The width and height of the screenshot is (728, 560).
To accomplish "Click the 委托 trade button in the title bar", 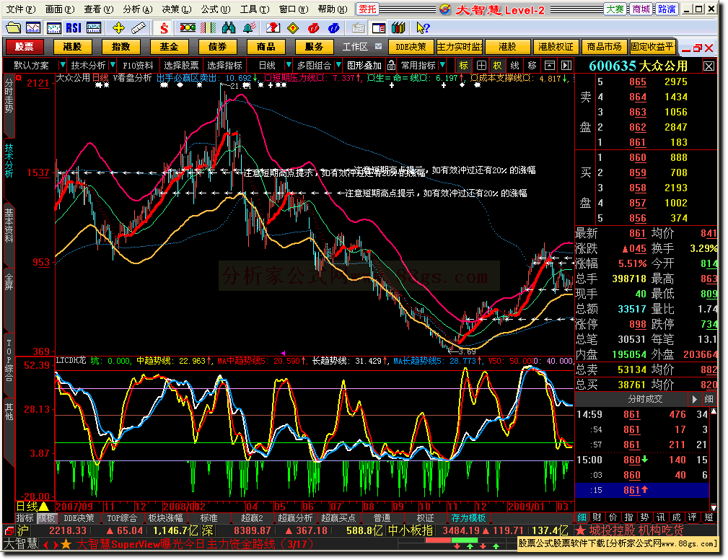I will click(x=368, y=9).
